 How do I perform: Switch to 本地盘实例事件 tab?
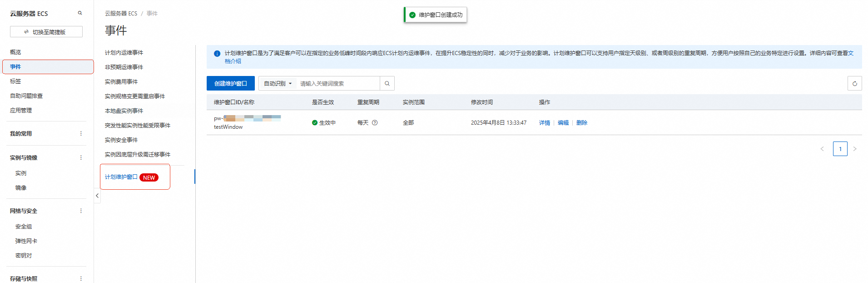124,111
